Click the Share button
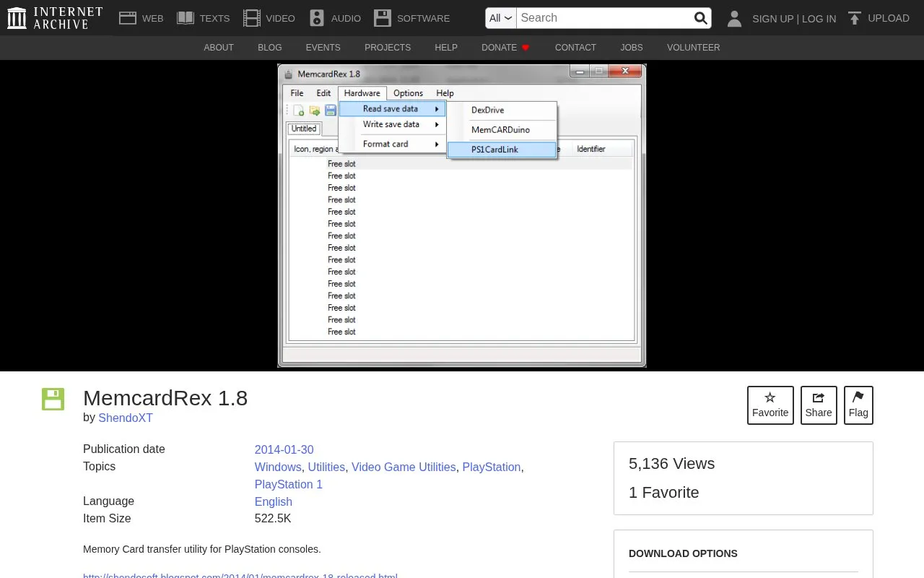The image size is (924, 578). (x=819, y=405)
